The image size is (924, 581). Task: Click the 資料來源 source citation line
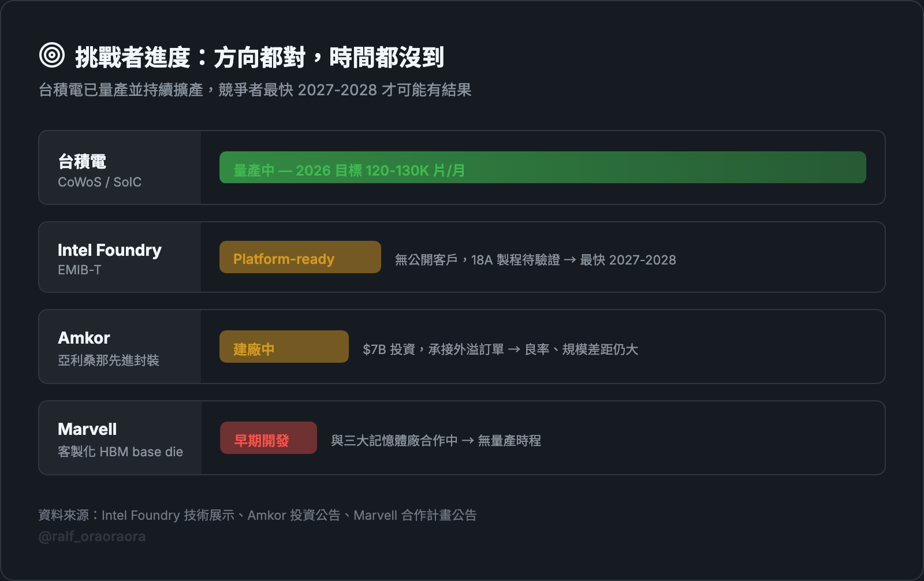click(x=258, y=515)
